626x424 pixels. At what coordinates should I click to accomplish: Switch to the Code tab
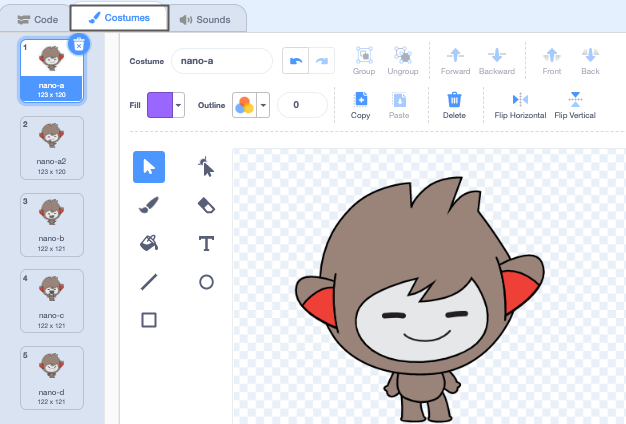click(x=38, y=19)
